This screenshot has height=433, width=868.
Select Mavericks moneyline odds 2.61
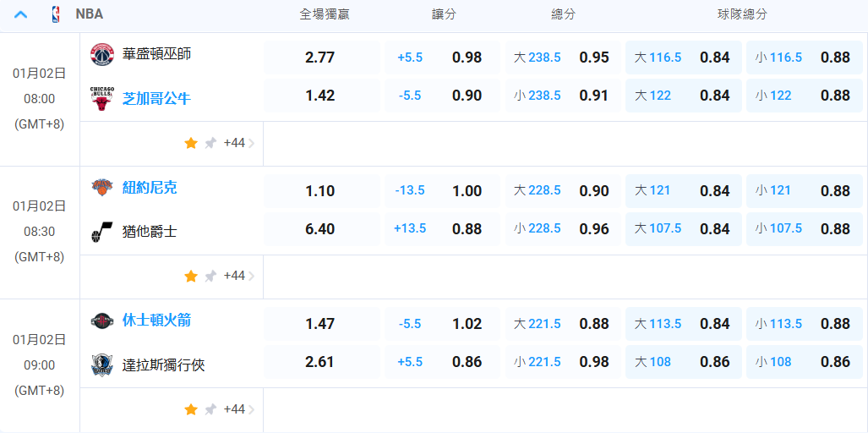tap(322, 362)
